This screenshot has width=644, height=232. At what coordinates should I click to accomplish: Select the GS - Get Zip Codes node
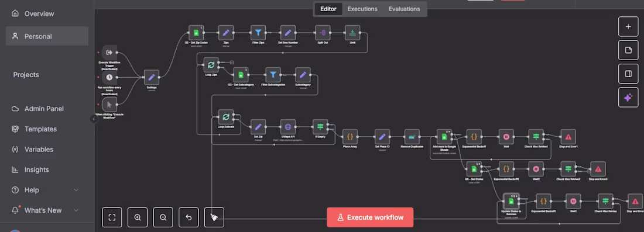[x=196, y=32]
